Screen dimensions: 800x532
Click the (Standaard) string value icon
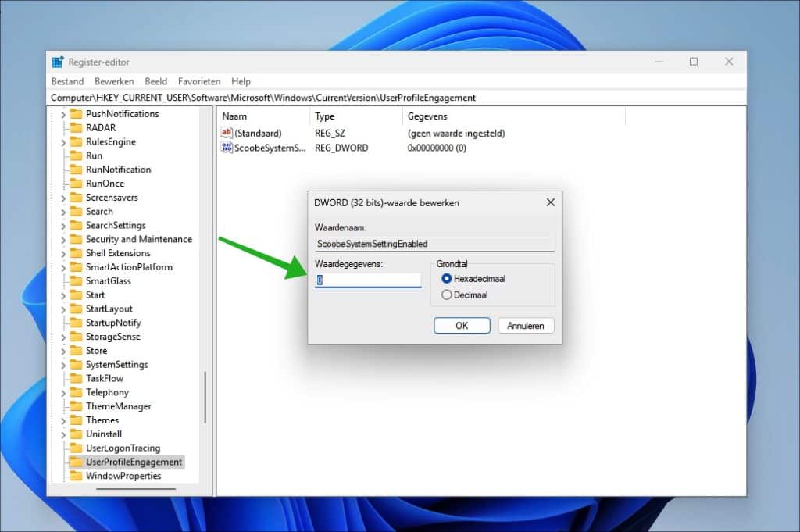[227, 133]
